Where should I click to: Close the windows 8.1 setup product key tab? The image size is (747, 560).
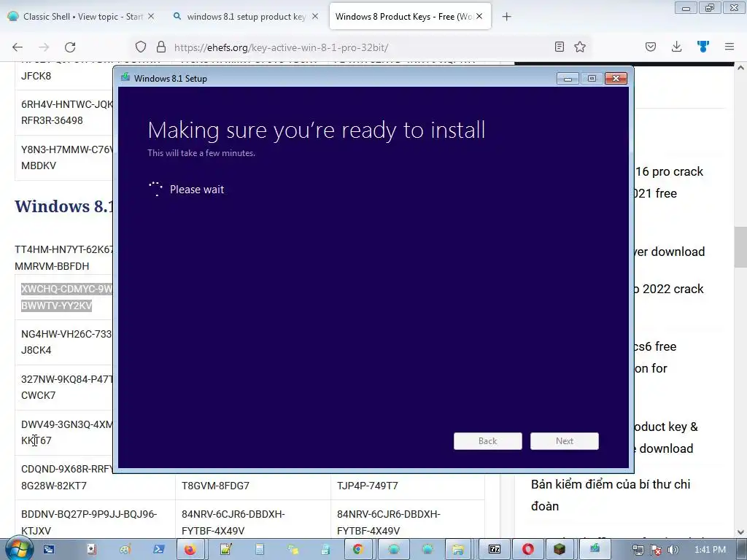315,16
